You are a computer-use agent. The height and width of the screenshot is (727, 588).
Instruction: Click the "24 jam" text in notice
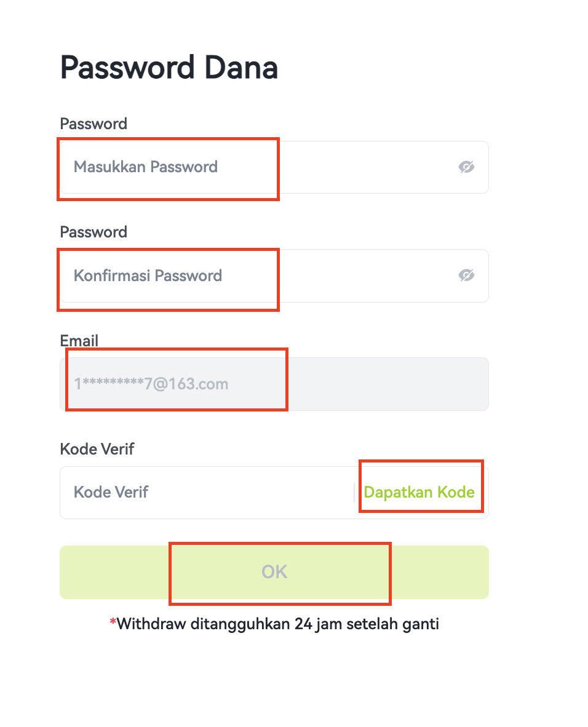click(318, 624)
